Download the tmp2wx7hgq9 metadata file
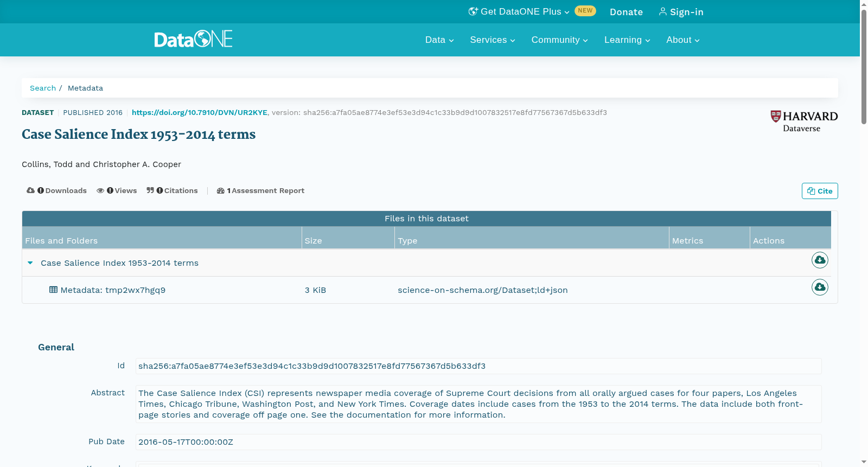The height and width of the screenshot is (467, 868). tap(820, 287)
